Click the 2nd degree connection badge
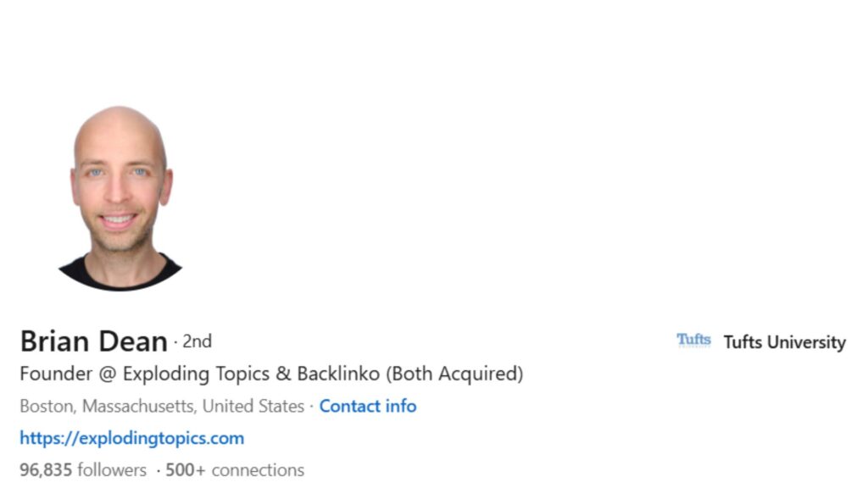 [197, 341]
